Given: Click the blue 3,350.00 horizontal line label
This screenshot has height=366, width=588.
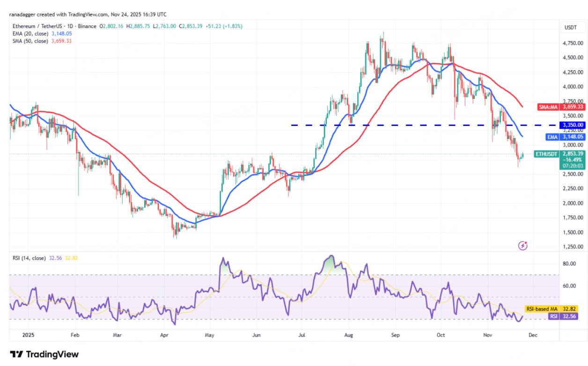Looking at the screenshot, I should (573, 125).
